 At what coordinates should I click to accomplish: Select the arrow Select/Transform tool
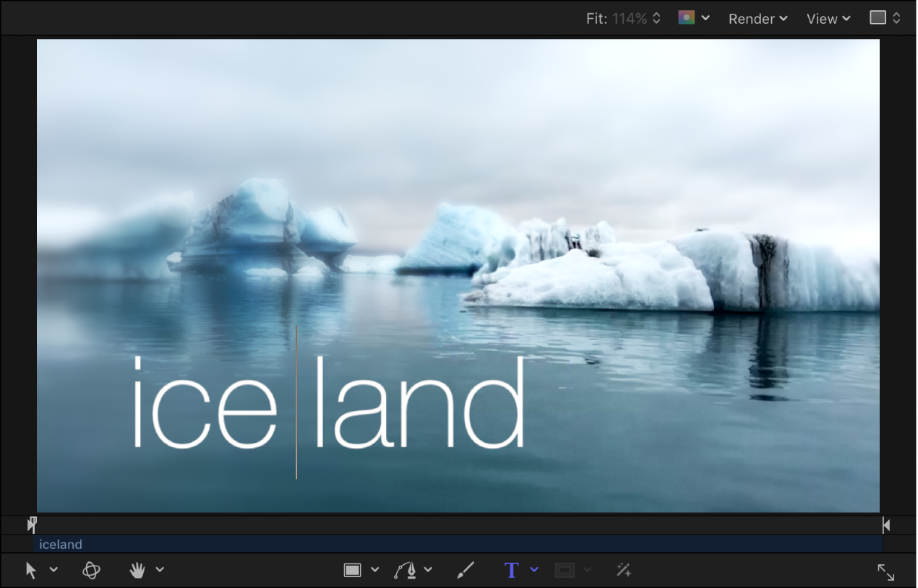click(31, 570)
